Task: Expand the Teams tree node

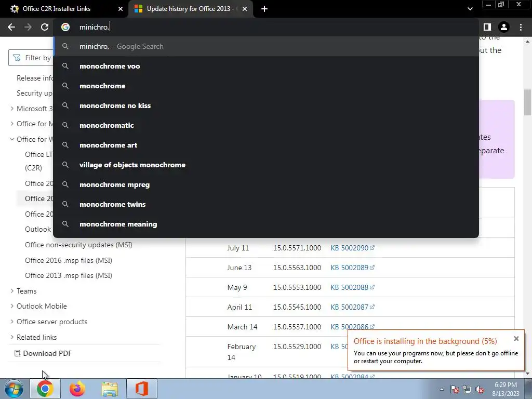Action: [12, 291]
